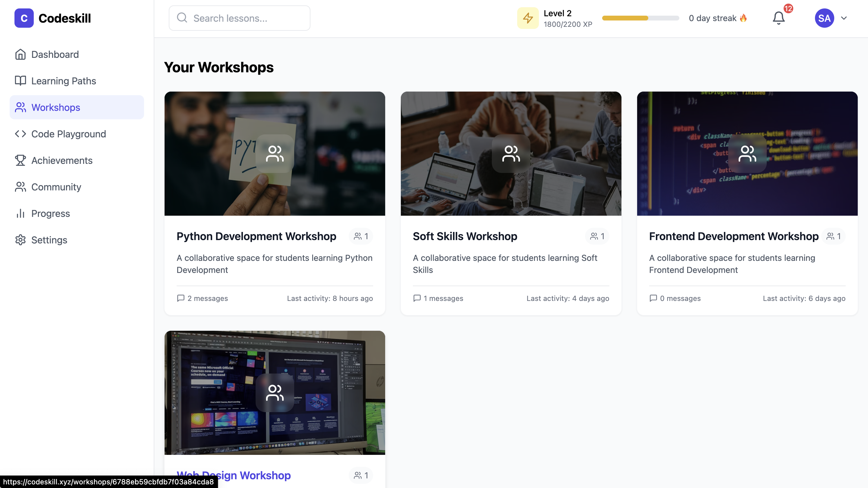Click the Soft Skills workshop member count badge
The height and width of the screenshot is (488, 868).
tap(597, 236)
